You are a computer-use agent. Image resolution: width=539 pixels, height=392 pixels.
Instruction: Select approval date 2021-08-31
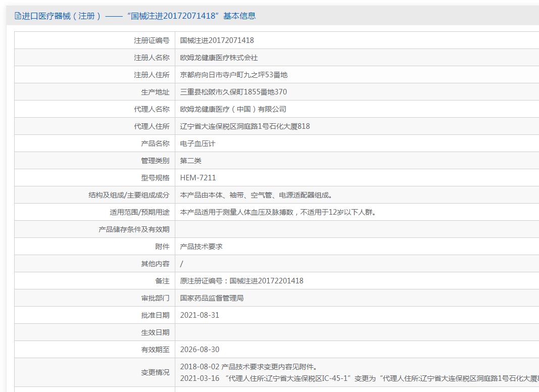pos(200,315)
